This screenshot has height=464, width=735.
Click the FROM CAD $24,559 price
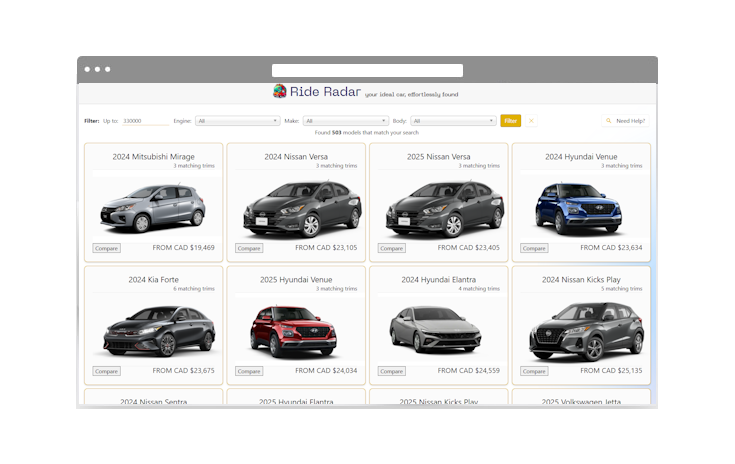pos(468,370)
